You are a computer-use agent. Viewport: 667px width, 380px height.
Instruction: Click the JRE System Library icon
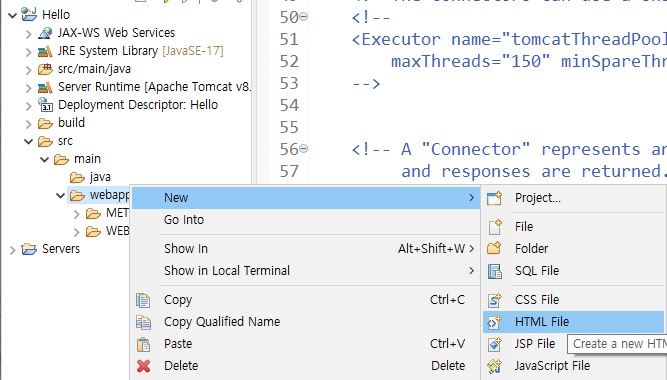(x=45, y=51)
